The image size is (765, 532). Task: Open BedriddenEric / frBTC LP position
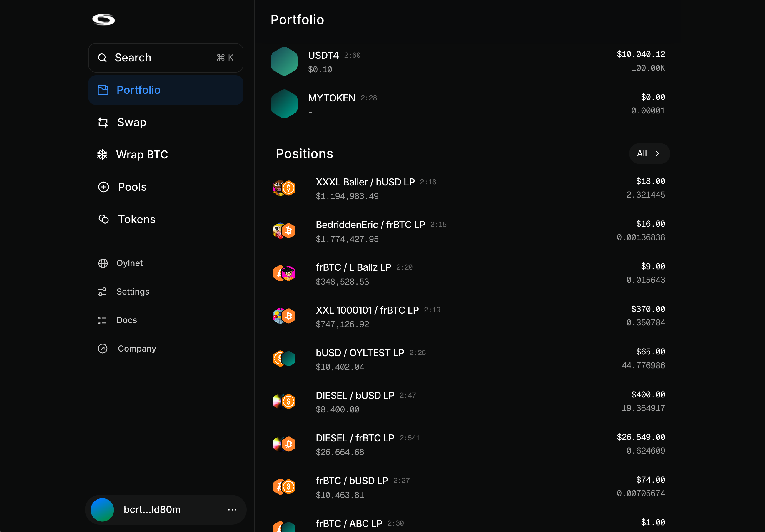[370, 225]
